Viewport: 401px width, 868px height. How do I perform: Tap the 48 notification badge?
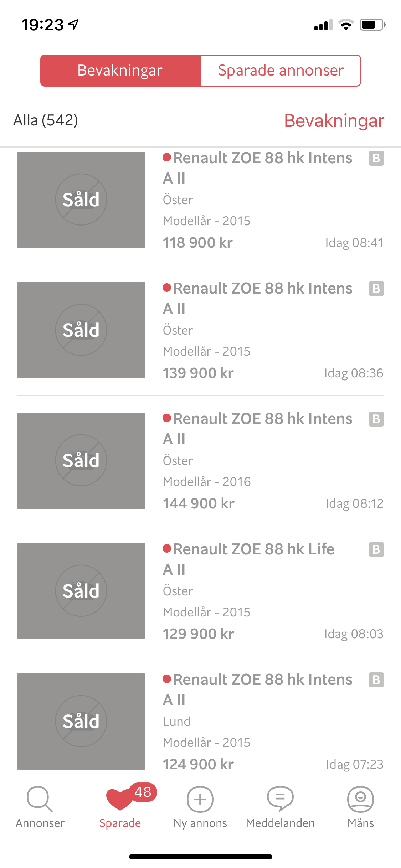[143, 792]
